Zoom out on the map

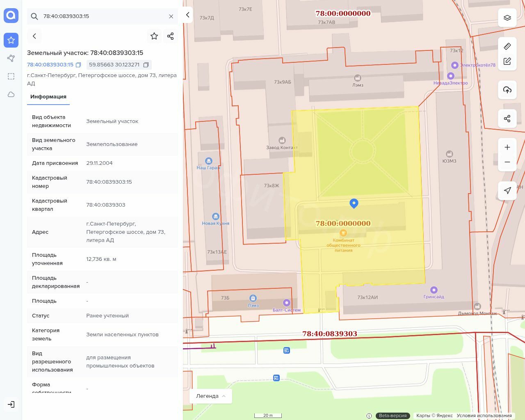(x=507, y=162)
